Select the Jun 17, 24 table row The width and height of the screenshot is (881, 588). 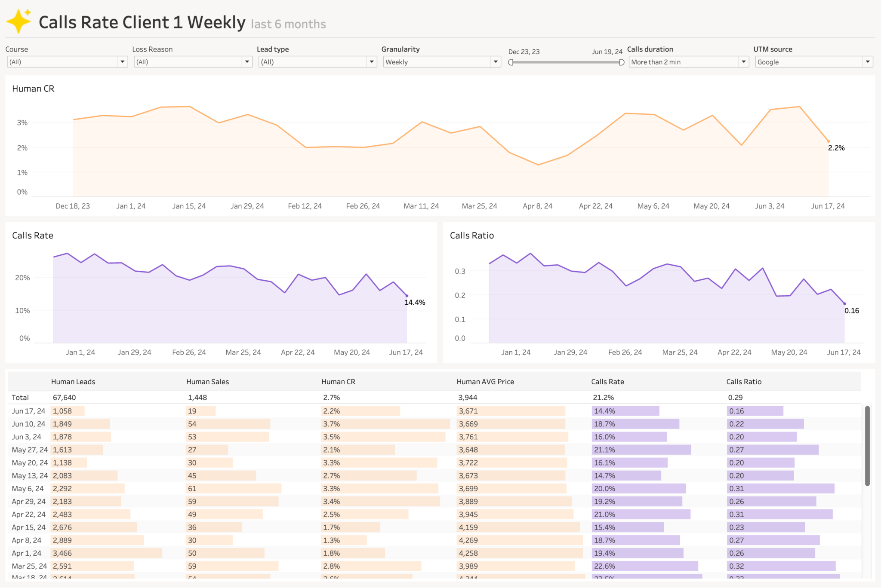28,411
